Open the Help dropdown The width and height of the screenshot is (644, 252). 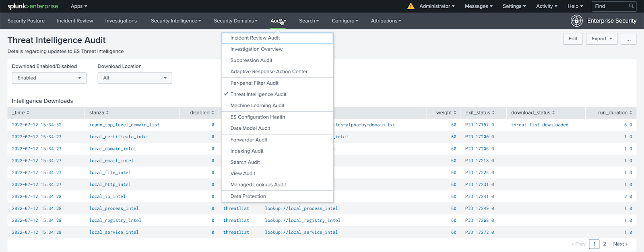575,6
